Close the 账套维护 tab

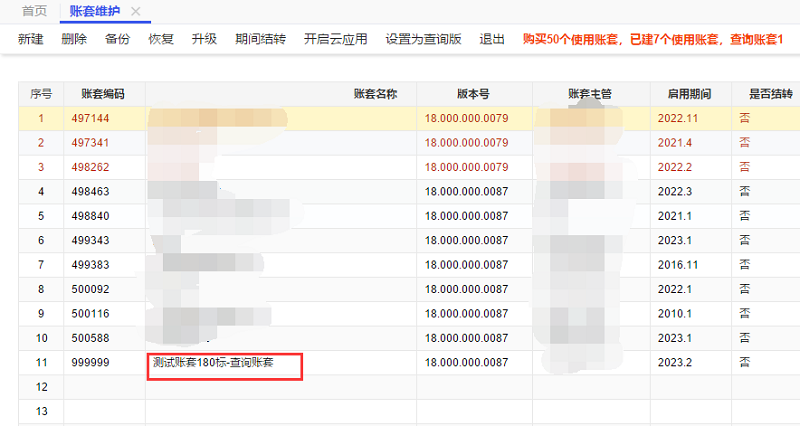tap(136, 11)
